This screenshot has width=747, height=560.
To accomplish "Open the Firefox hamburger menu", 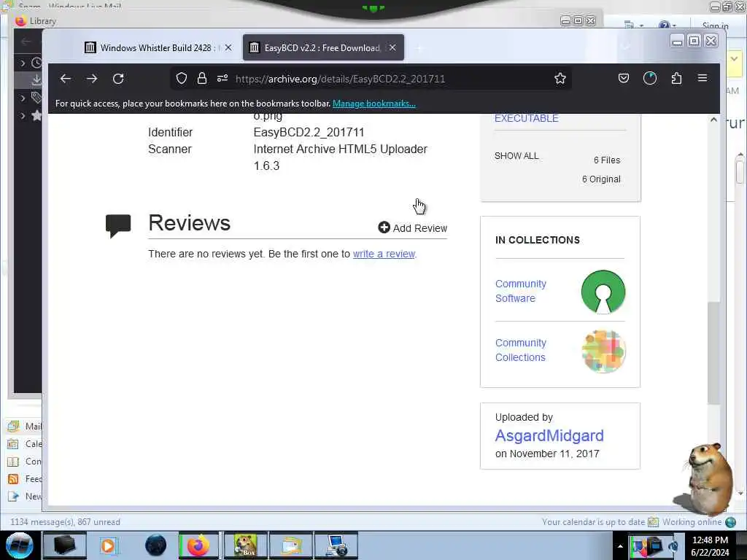I will [x=703, y=78].
